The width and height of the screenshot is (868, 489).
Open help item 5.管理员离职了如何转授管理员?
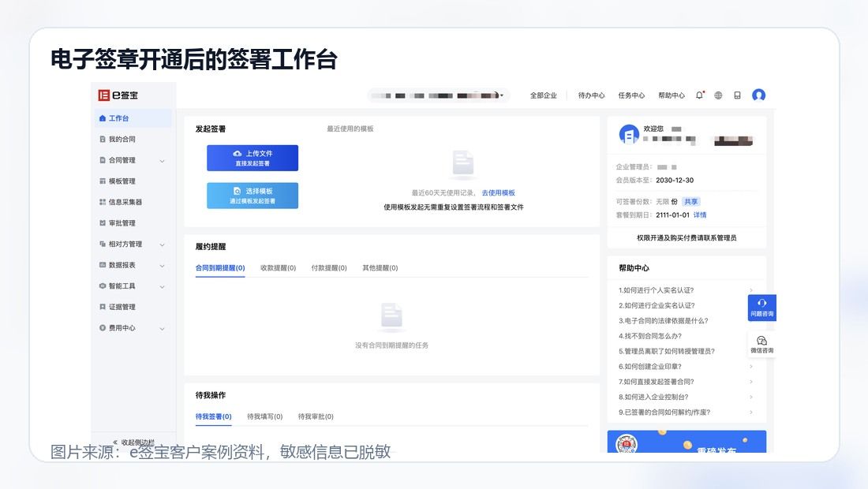pyautogui.click(x=667, y=351)
